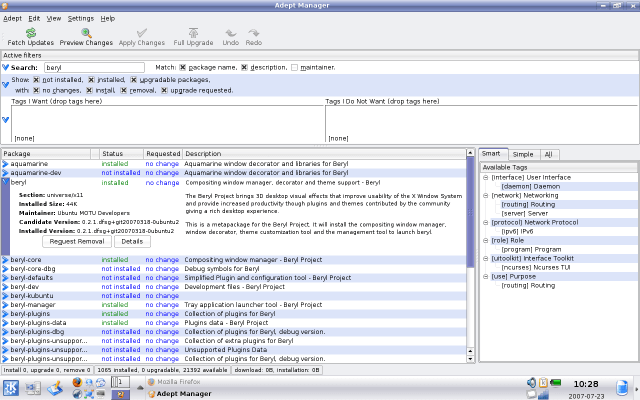Image resolution: width=640 pixels, height=400 pixels.
Task: Open the Help menu
Action: tap(108, 18)
